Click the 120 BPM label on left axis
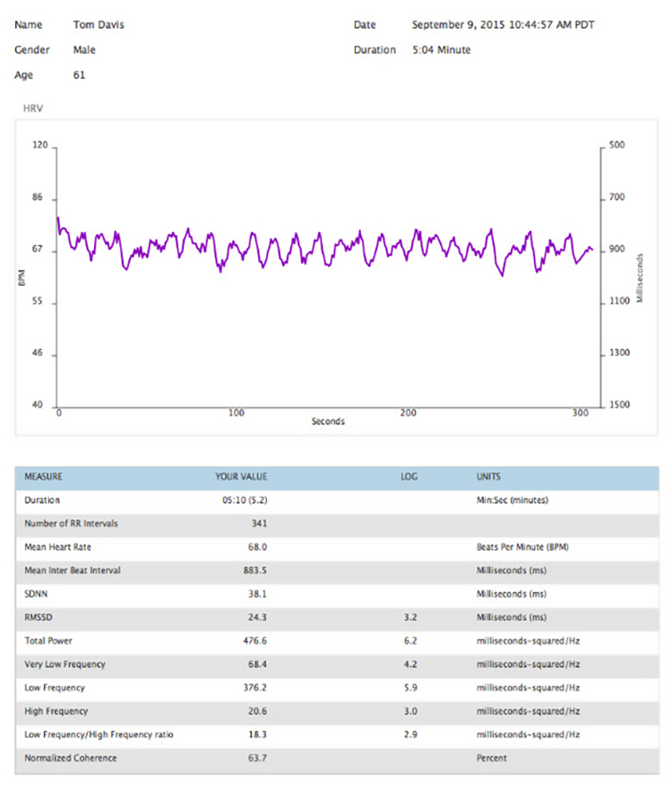This screenshot has height=789, width=672. tap(39, 145)
